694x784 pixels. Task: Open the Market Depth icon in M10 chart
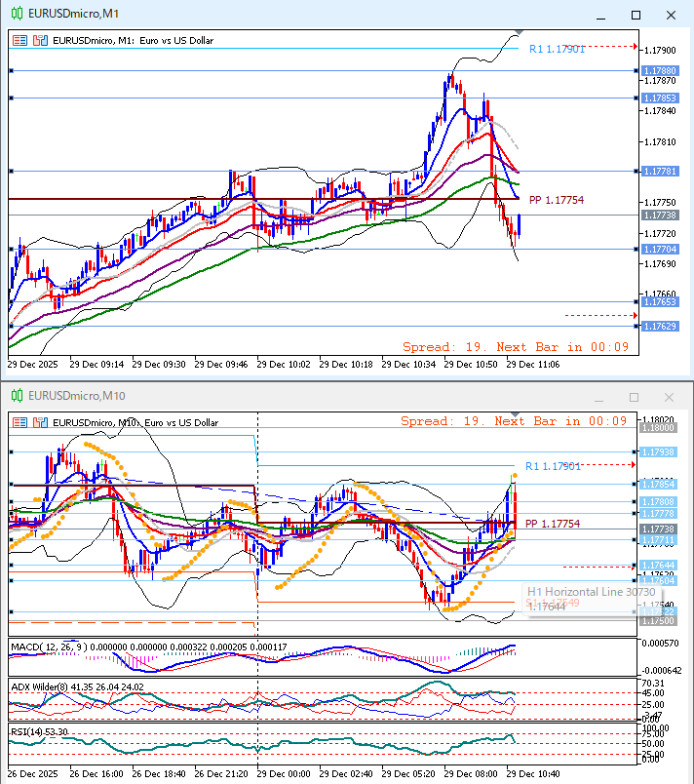(21, 422)
